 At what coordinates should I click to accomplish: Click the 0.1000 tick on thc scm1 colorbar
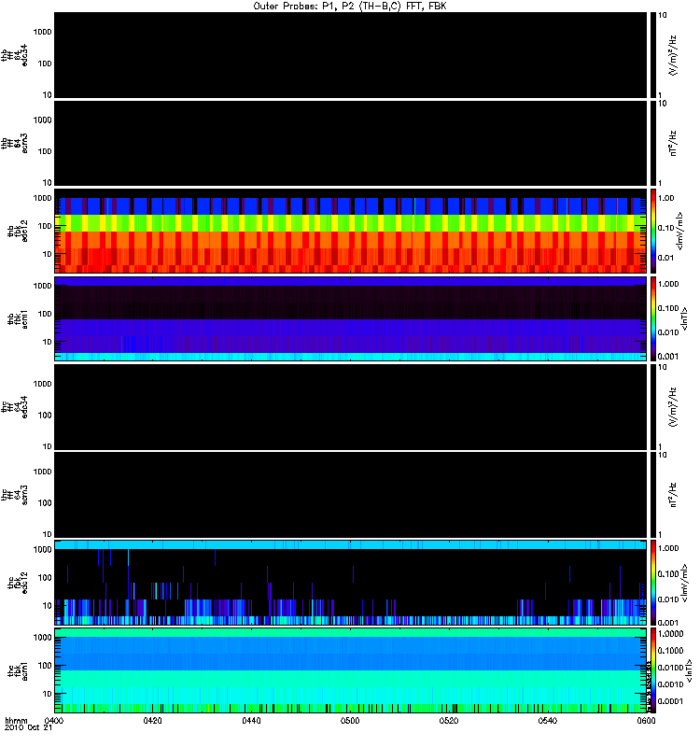[670, 650]
